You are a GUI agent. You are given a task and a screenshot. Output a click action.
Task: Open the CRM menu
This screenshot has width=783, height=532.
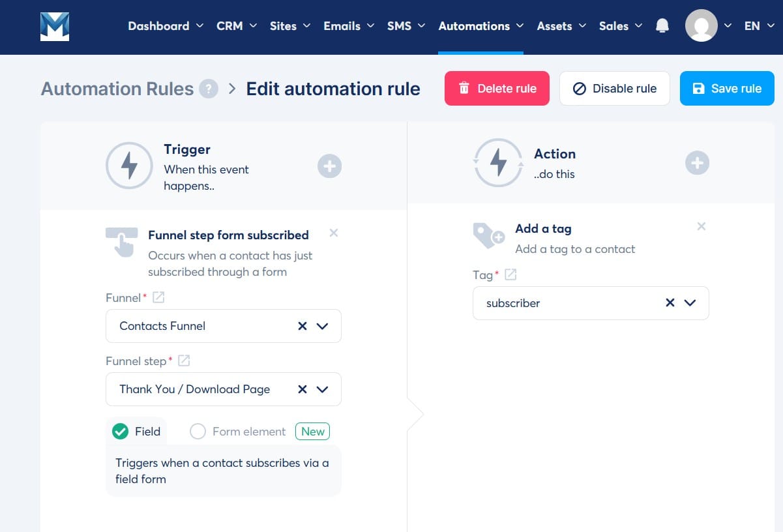tap(236, 26)
